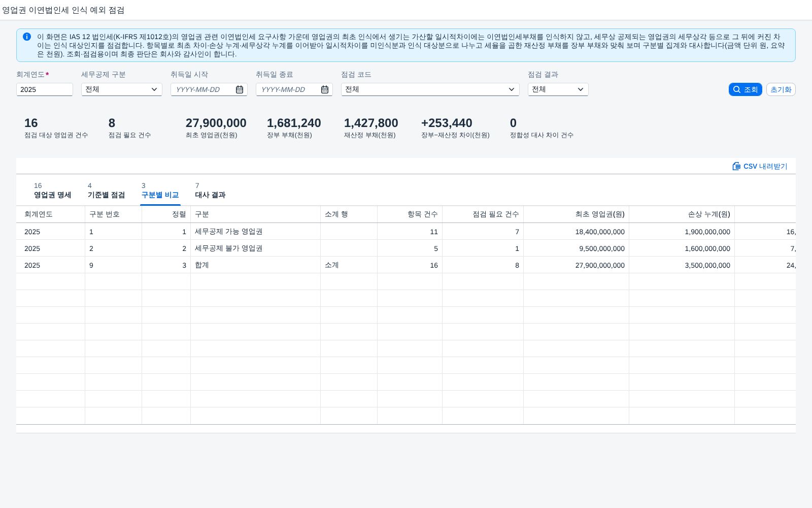Click the 9,500,000,000 value cell
The height and width of the screenshot is (508, 812).
pos(577,248)
